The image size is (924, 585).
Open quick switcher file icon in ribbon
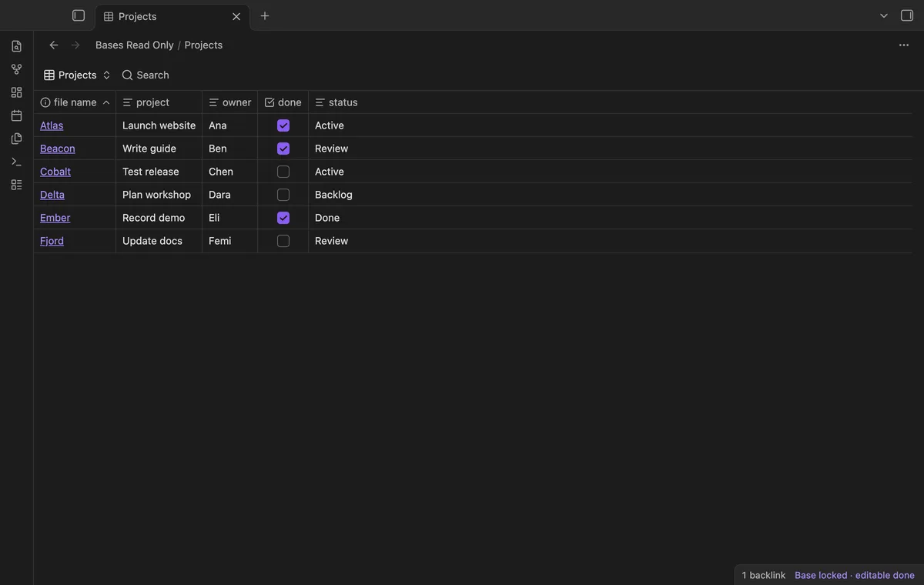tap(16, 46)
